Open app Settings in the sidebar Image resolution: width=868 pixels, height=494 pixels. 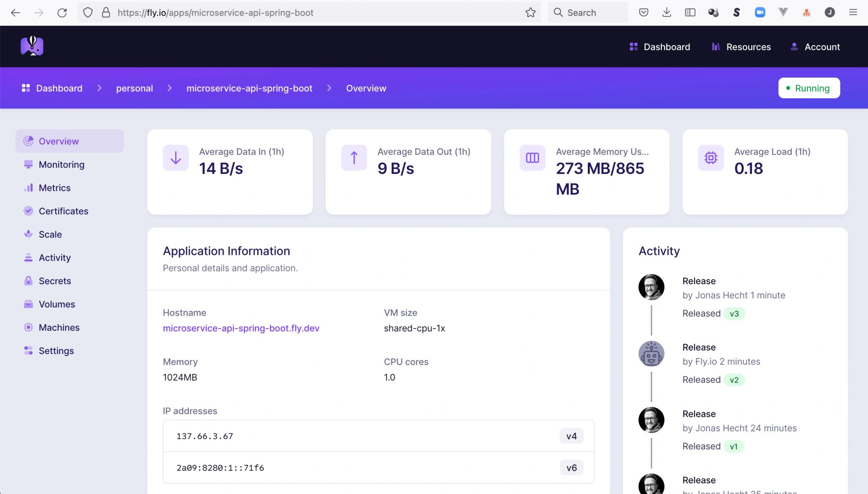(56, 351)
